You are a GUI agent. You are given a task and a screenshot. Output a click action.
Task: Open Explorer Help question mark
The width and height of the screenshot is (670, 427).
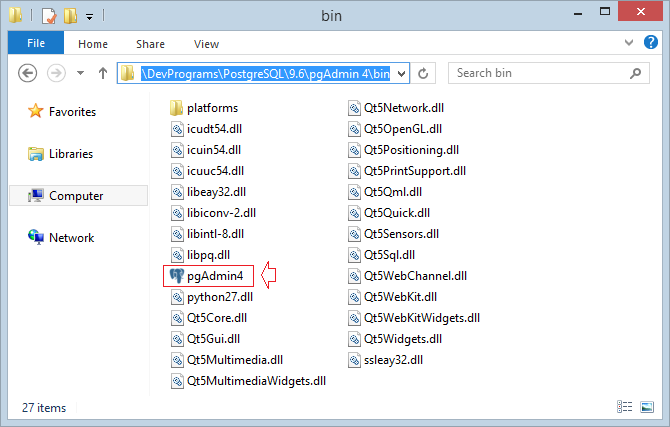coord(650,42)
